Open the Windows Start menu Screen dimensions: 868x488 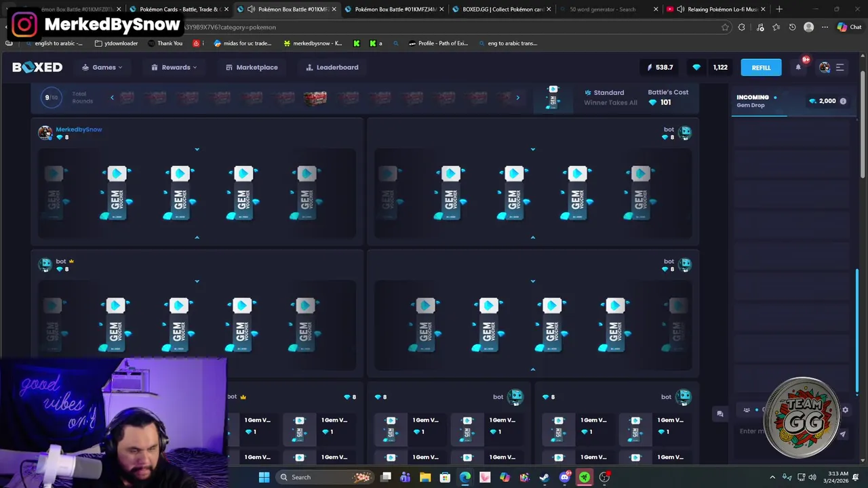tap(264, 477)
